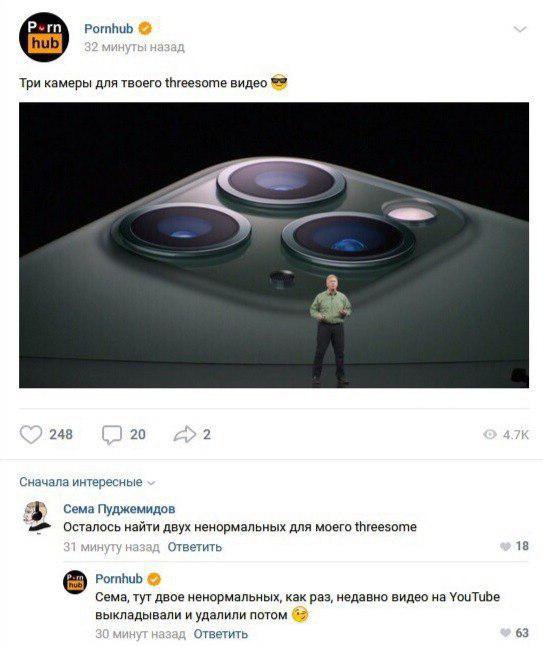Open Сема Пуджемидов's profile name
Screen dimensions: 543x646
119,509
